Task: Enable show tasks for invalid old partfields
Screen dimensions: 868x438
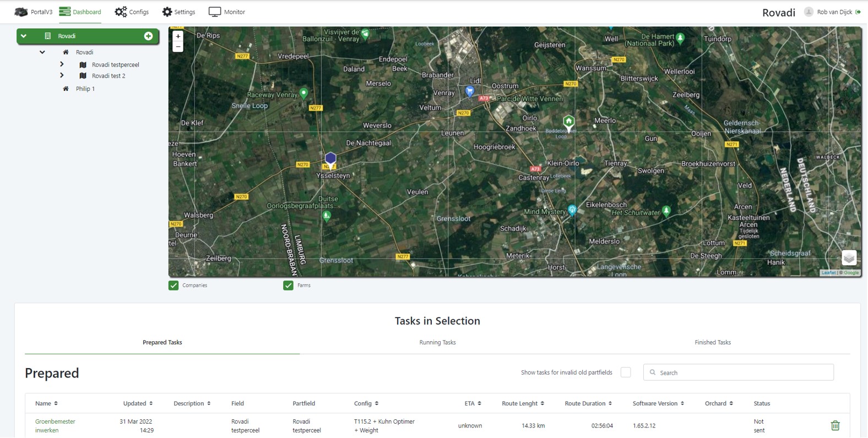Action: click(626, 373)
